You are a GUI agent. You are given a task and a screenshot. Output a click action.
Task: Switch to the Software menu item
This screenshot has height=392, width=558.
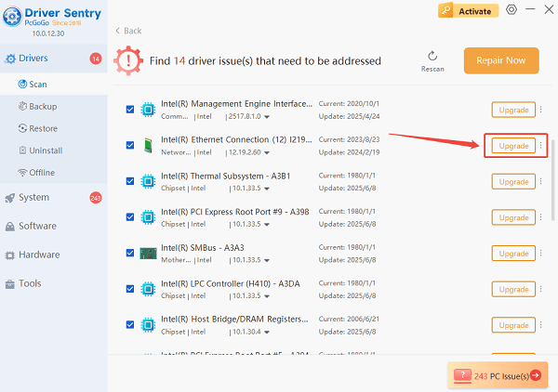click(37, 226)
